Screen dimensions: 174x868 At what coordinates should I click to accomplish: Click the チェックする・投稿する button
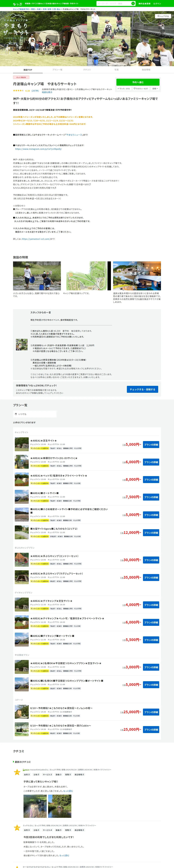(x=143, y=389)
